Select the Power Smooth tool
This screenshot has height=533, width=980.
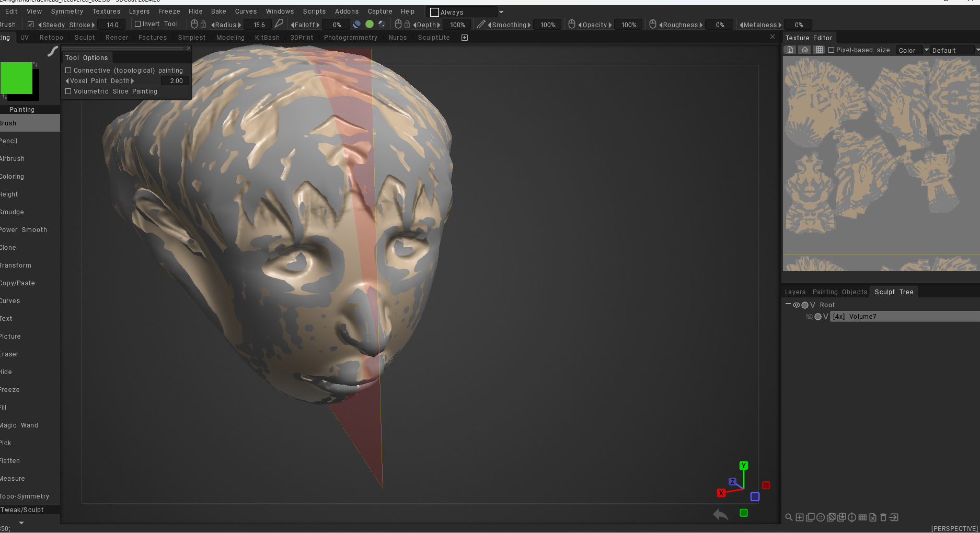pyautogui.click(x=24, y=230)
